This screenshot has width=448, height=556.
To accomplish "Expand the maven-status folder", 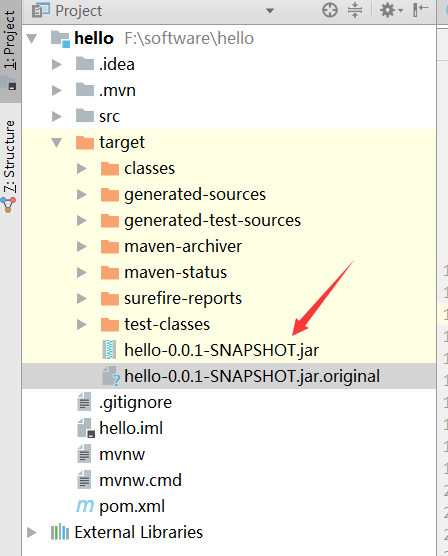I will click(x=82, y=272).
